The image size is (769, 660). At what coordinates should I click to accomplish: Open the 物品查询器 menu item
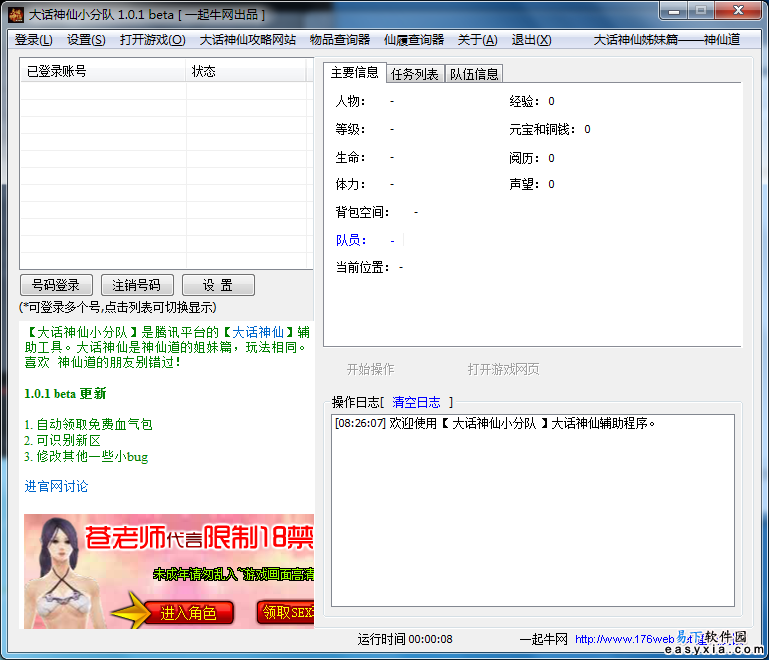coord(340,40)
